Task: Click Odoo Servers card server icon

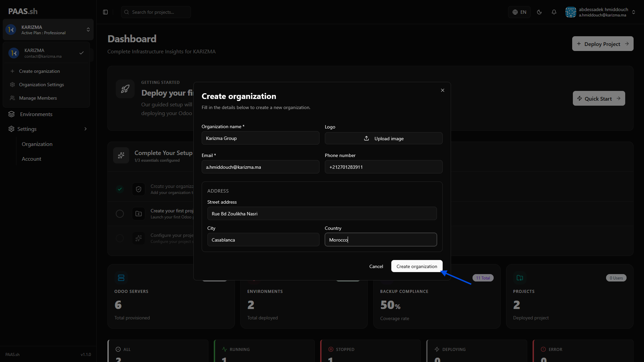Action: pyautogui.click(x=121, y=278)
